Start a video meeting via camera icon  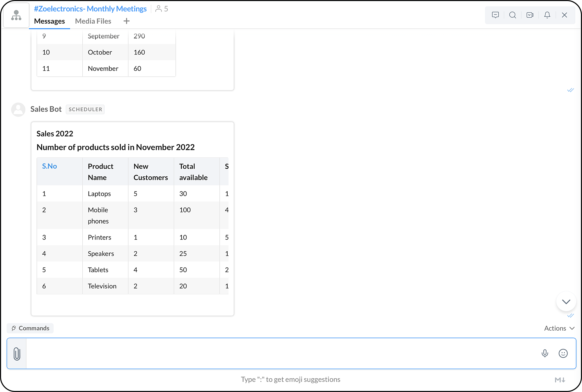pyautogui.click(x=530, y=15)
